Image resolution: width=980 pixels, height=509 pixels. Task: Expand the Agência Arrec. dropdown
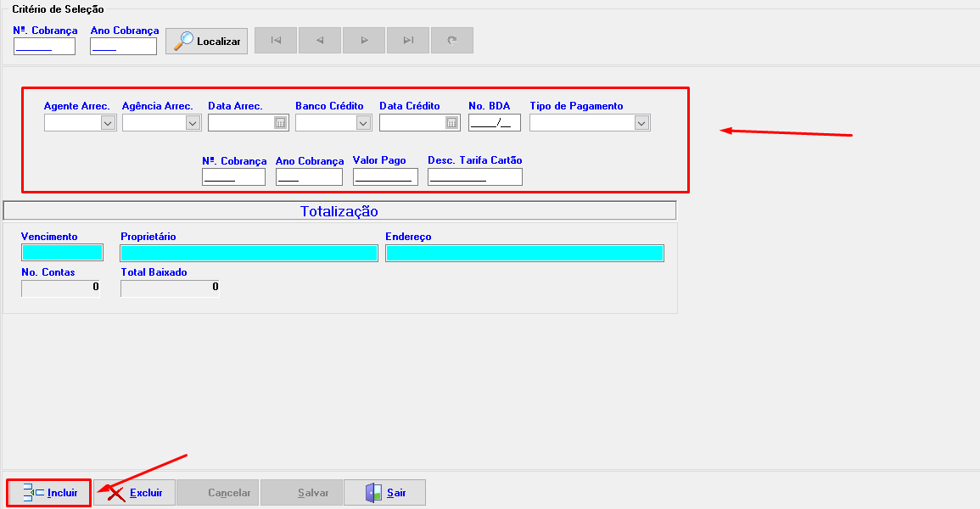[192, 123]
